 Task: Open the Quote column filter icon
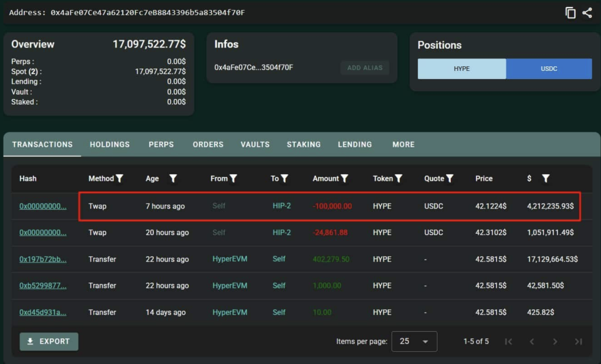coord(450,178)
